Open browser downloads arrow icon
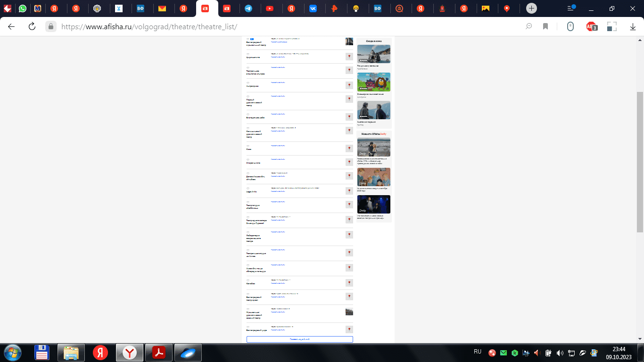 point(633,27)
